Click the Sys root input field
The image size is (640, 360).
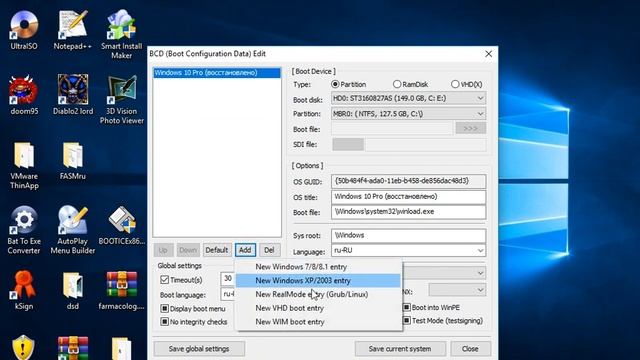[409, 236]
